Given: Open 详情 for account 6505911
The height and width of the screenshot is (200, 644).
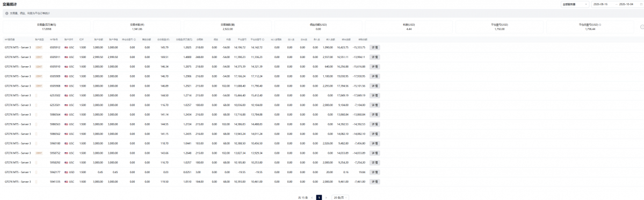Looking at the screenshot, I should (374, 57).
